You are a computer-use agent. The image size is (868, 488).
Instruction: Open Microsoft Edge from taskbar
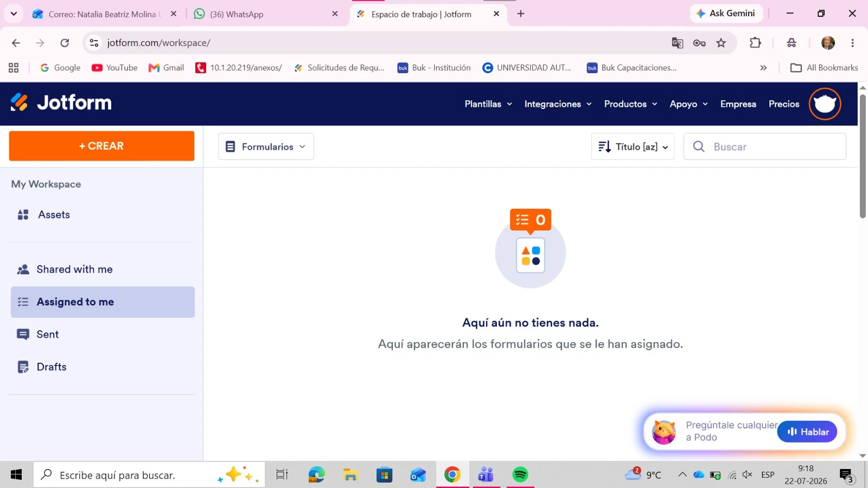point(316,475)
